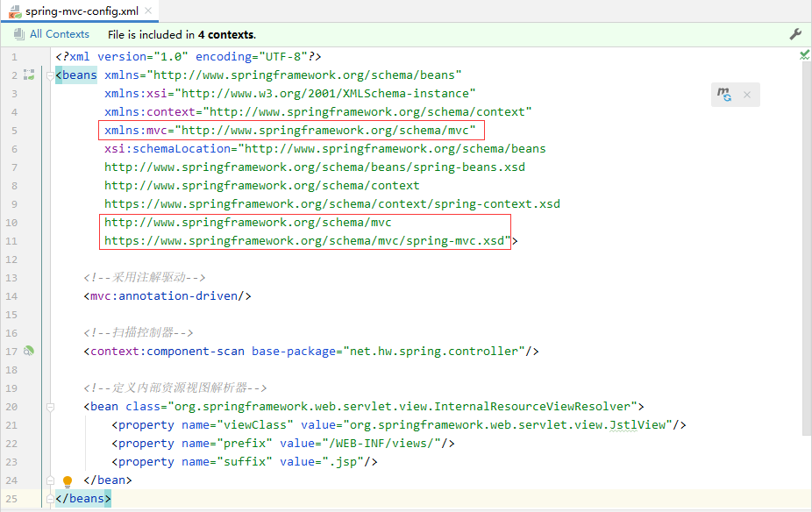This screenshot has width=812, height=512.
Task: Click the All Contexts stacked files icon
Action: 19,34
